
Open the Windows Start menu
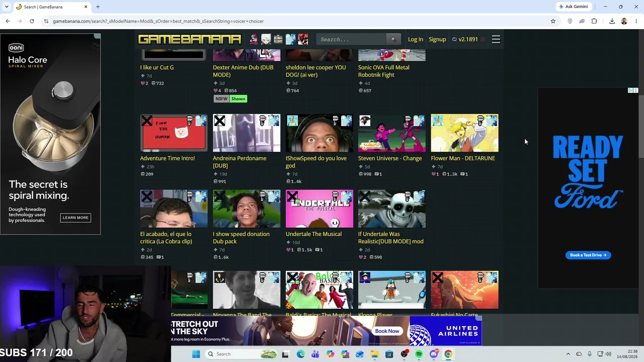196,354
